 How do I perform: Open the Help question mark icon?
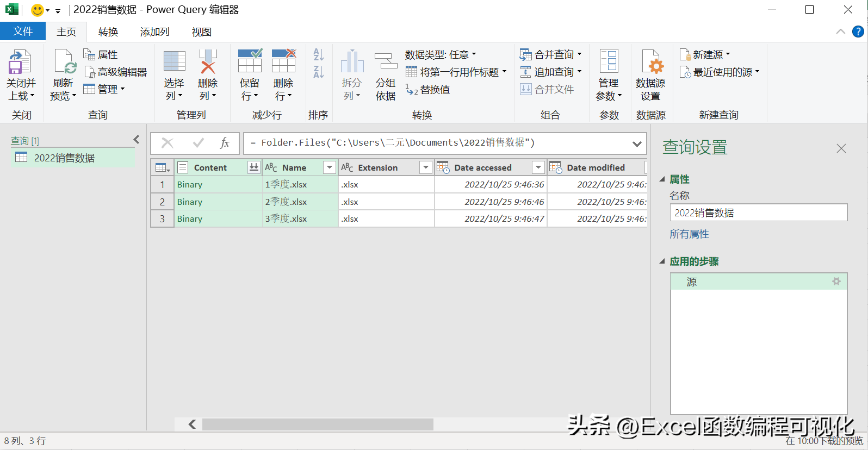[858, 32]
